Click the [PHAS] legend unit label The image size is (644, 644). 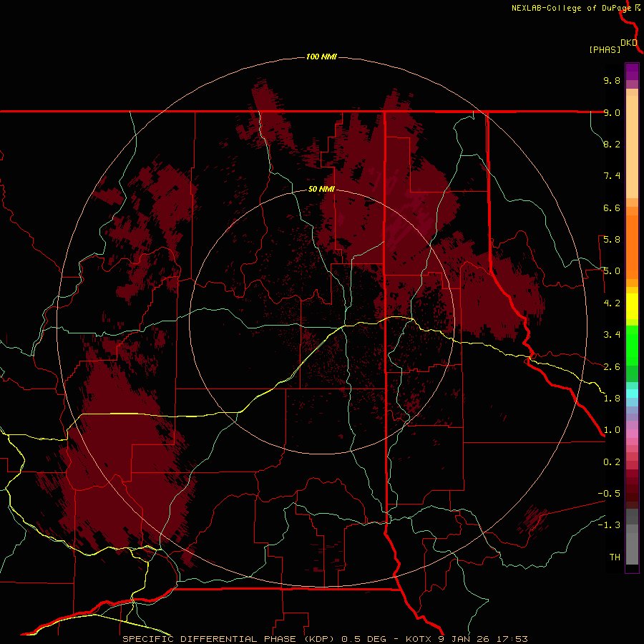tap(605, 49)
